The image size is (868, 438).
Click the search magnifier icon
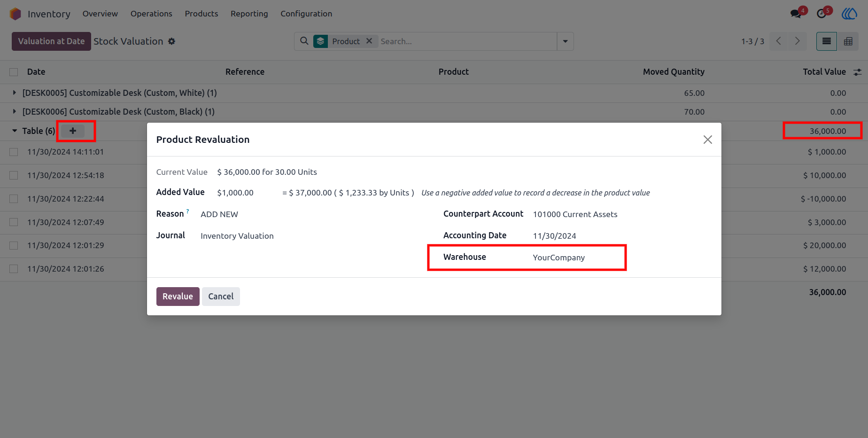(x=304, y=41)
